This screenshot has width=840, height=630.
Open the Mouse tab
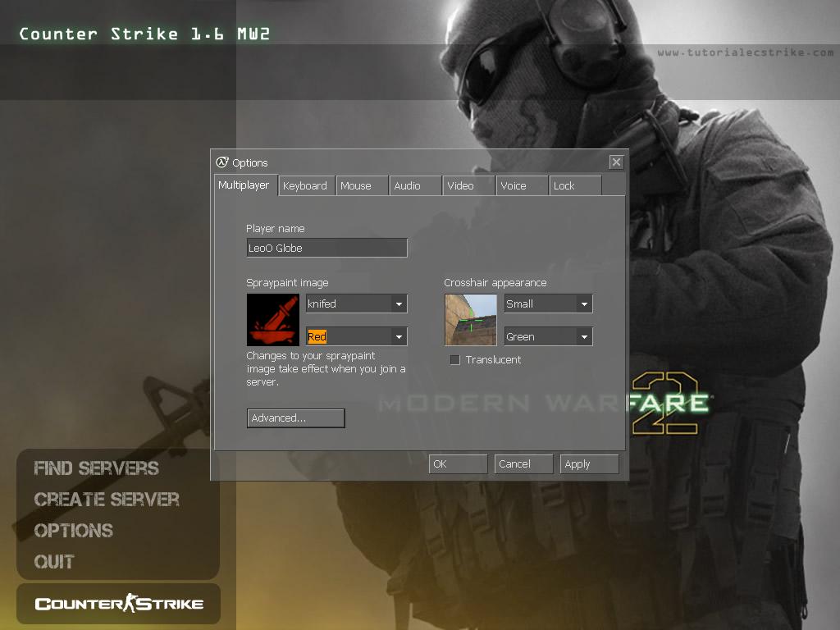(x=362, y=186)
